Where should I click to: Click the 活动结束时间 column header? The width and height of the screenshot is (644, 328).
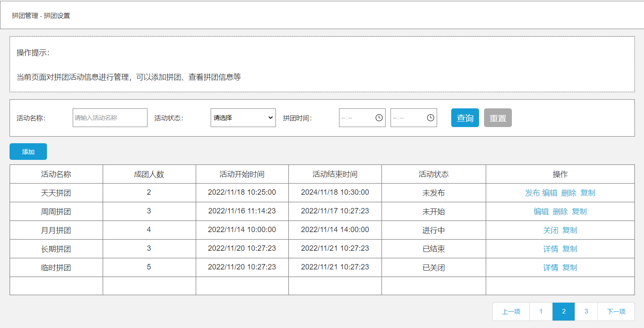[335, 174]
